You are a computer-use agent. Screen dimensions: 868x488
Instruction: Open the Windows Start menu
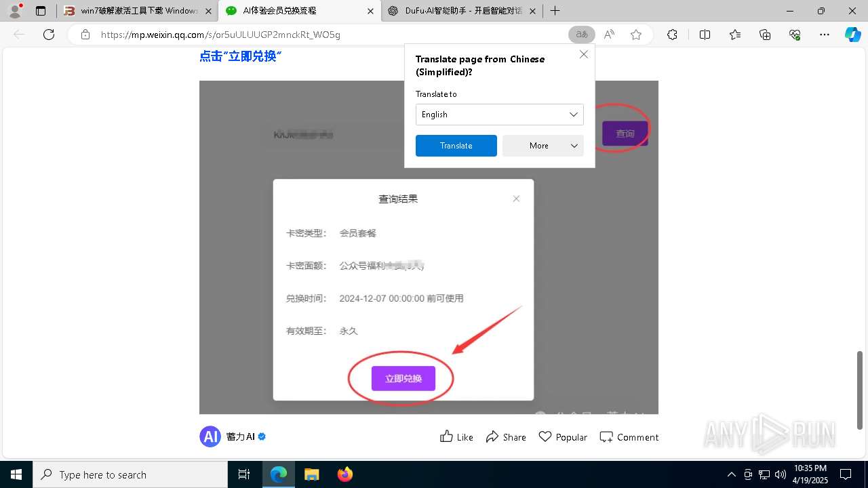pos(16,474)
